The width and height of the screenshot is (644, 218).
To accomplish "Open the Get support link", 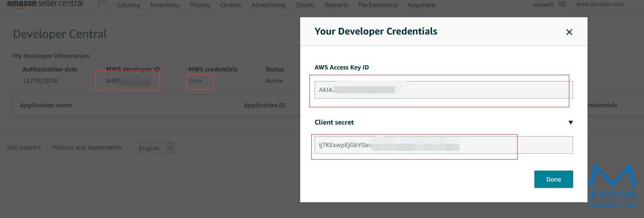I will [x=24, y=148].
